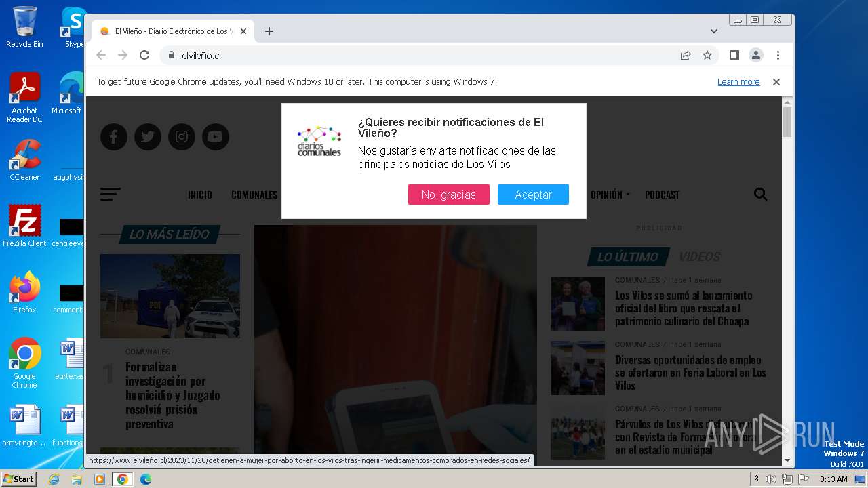The width and height of the screenshot is (868, 488).
Task: Bookmark this page with the star icon
Action: [707, 55]
